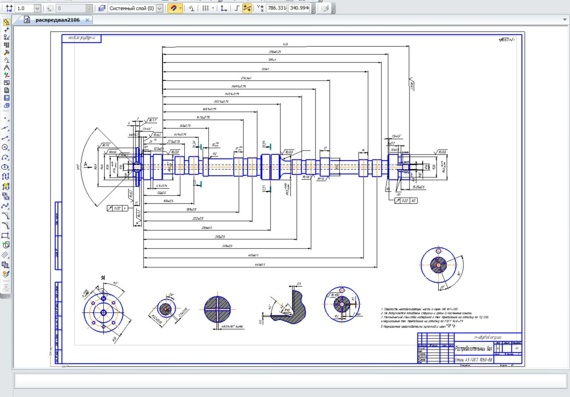Select the circle drawing tool
570x397 pixels.
5,147
